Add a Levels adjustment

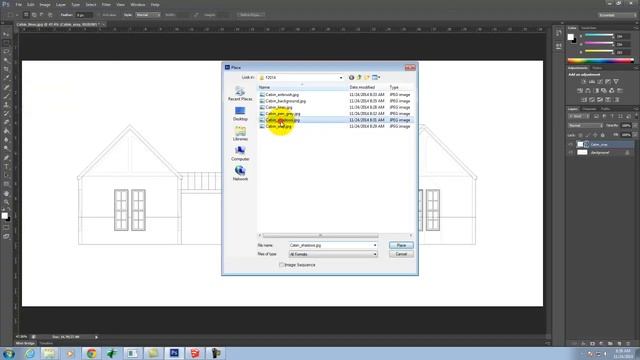point(592,82)
